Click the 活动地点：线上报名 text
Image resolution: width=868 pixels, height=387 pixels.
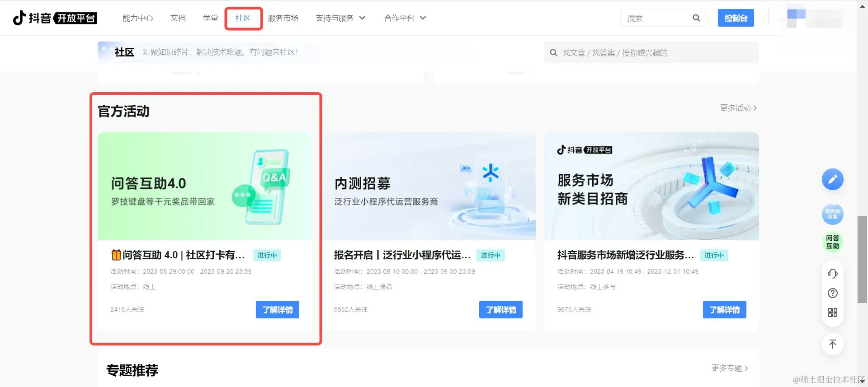click(x=363, y=287)
